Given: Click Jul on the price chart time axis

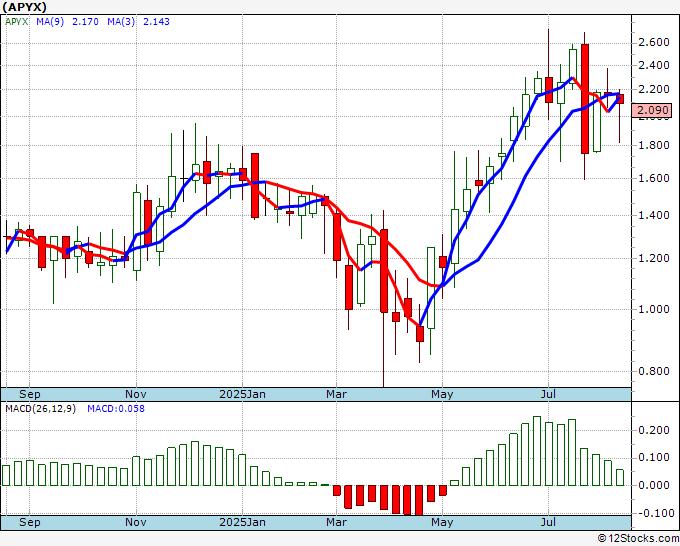Looking at the screenshot, I should [x=548, y=394].
